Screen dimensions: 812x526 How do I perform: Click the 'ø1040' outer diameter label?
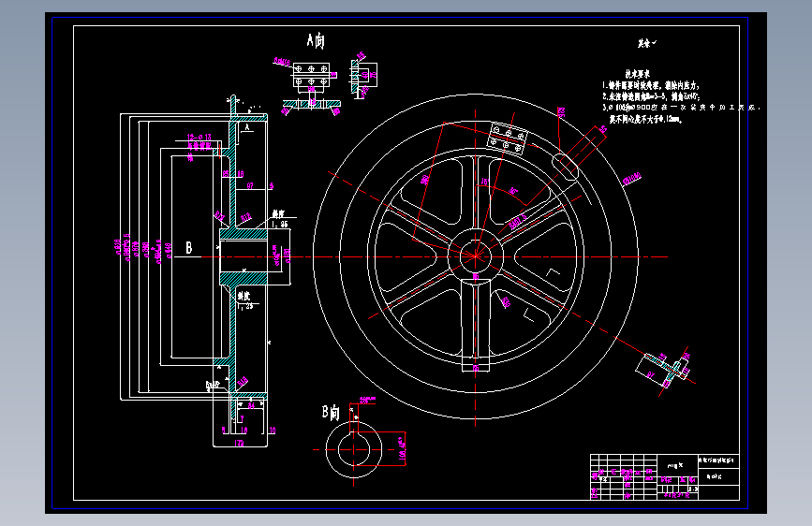click(632, 179)
